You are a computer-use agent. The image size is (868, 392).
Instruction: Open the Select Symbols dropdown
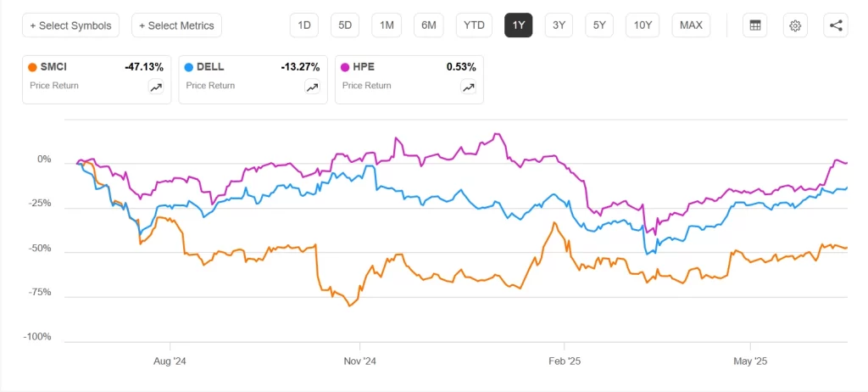click(70, 25)
